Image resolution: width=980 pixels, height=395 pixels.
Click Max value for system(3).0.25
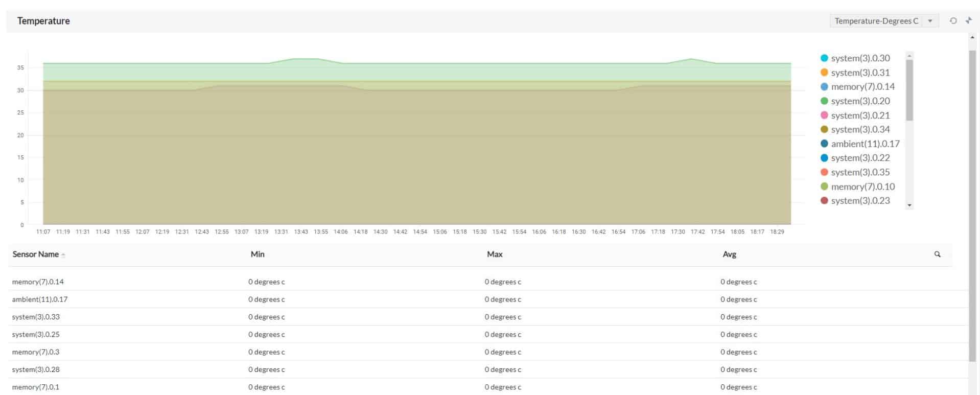(503, 334)
